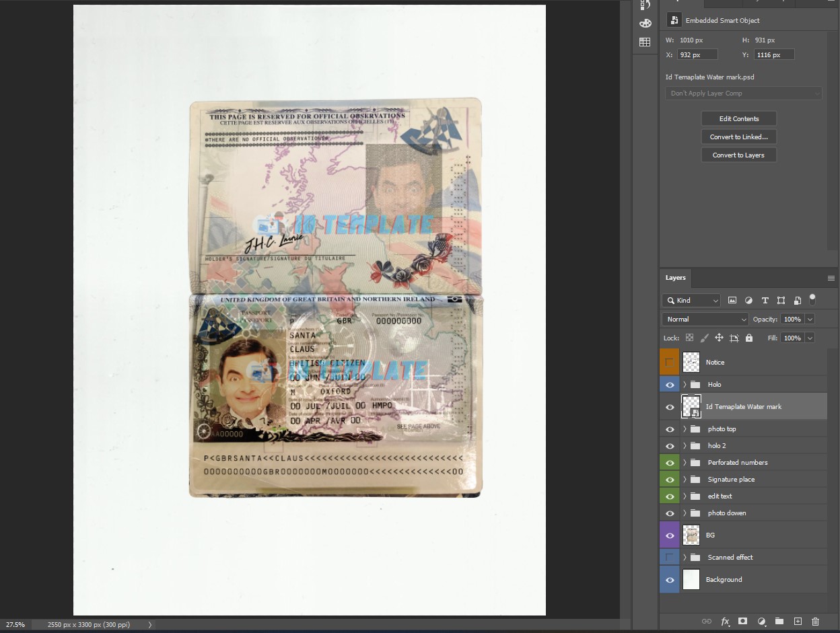Filter layers by shape layers
This screenshot has width=840, height=633.
point(781,300)
